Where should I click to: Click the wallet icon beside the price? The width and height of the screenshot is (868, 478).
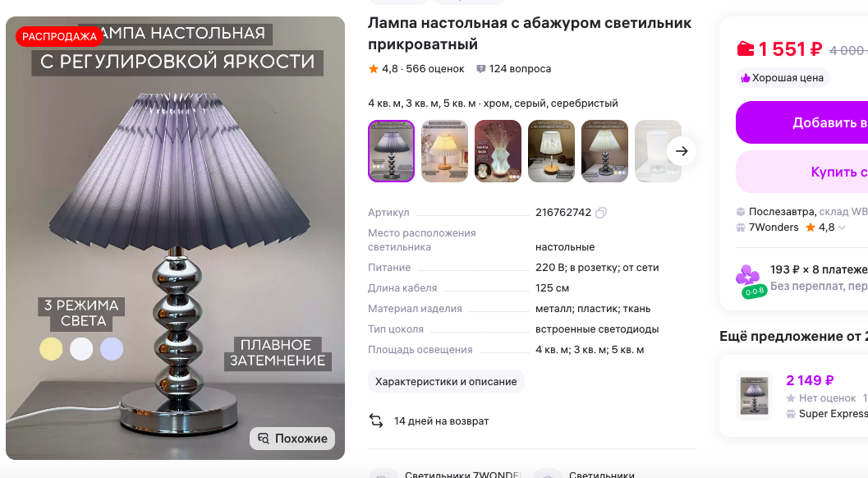coord(745,49)
